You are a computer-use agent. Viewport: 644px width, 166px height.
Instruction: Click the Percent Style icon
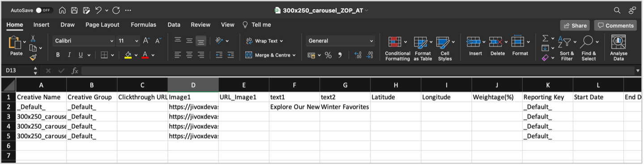tap(328, 55)
